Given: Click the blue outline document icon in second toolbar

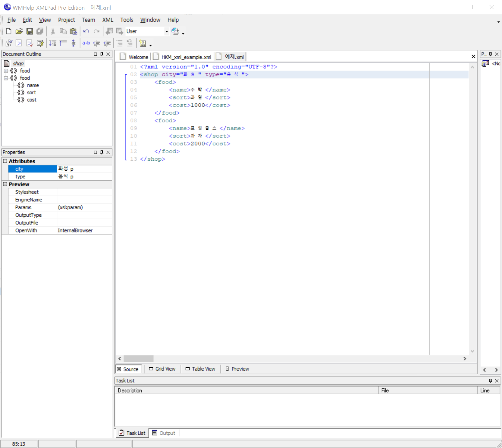Looking at the screenshot, I should tap(19, 43).
